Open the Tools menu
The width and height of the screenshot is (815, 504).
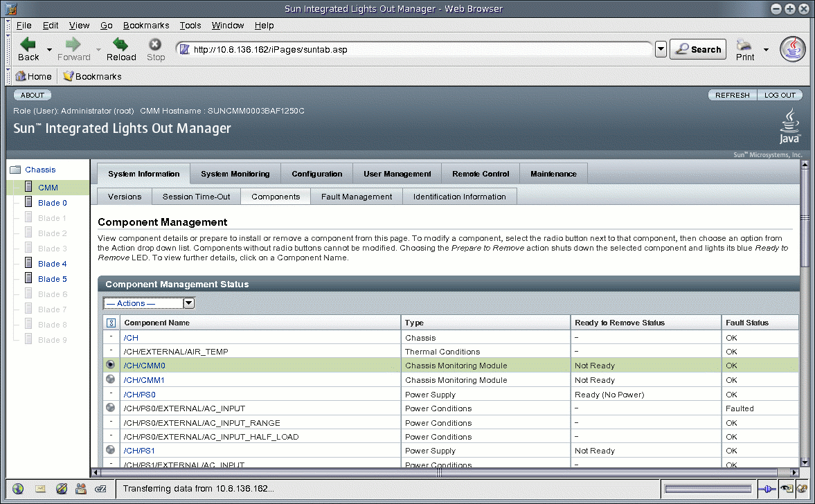click(x=190, y=26)
